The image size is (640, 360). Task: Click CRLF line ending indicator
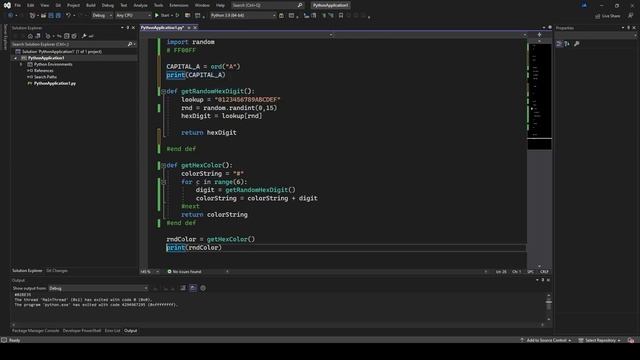544,272
